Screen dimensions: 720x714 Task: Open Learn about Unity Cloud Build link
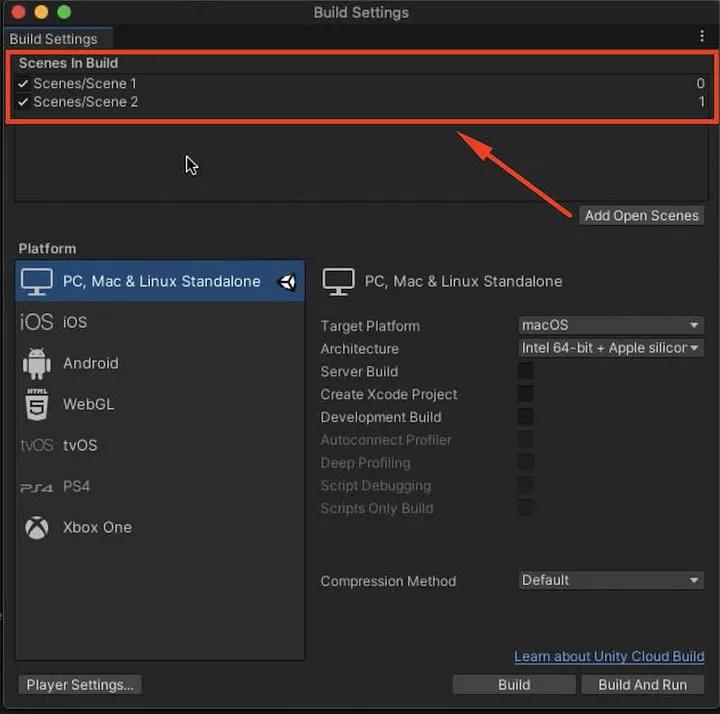(x=609, y=656)
